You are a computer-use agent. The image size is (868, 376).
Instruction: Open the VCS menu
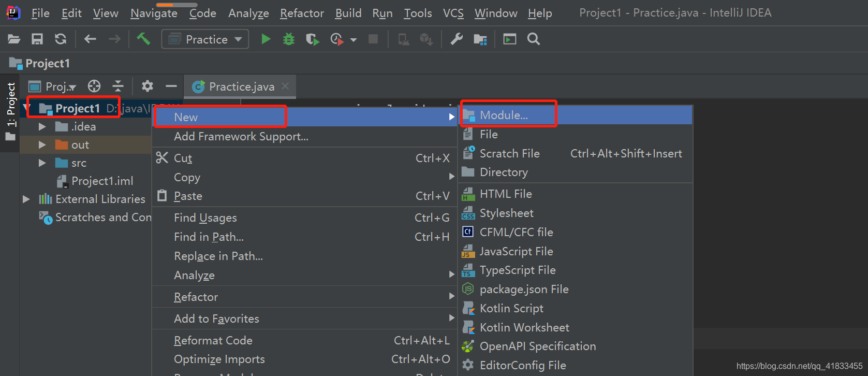coord(453,13)
